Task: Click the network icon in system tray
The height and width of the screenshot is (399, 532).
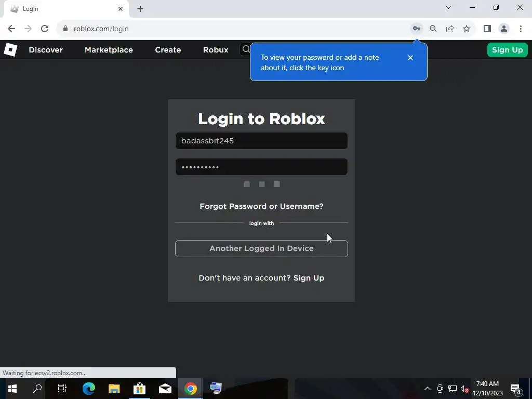Action: coord(453,389)
